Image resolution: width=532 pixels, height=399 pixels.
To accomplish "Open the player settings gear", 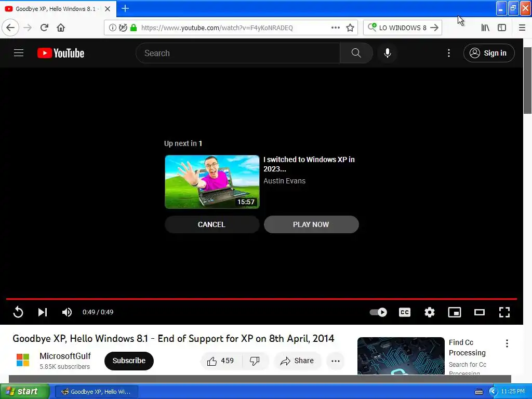I will (430, 312).
